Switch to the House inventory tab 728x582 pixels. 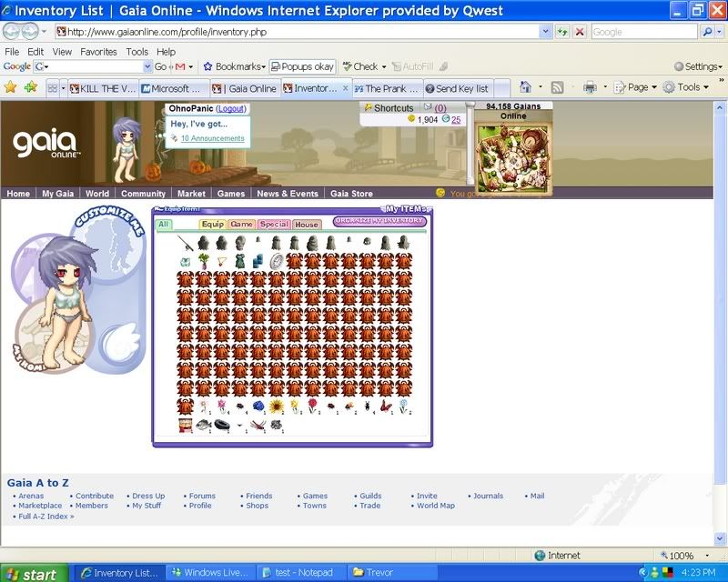pos(307,225)
